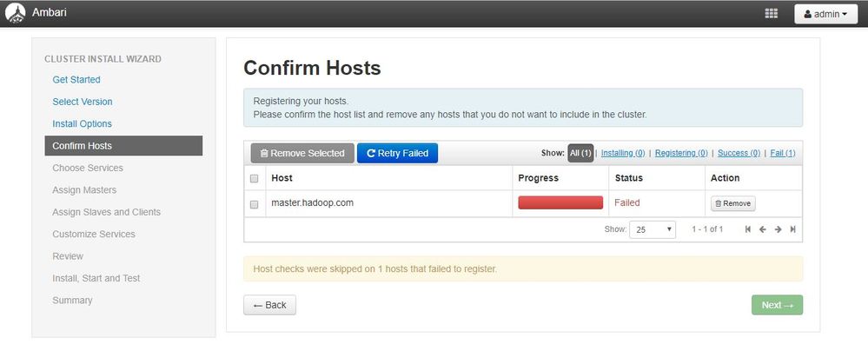The height and width of the screenshot is (351, 868).
Task: Remove the master.hadoop.com host
Action: 732,203
